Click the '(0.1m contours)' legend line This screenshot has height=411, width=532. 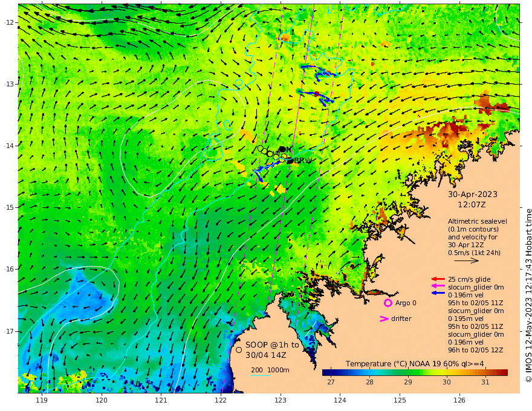point(473,229)
